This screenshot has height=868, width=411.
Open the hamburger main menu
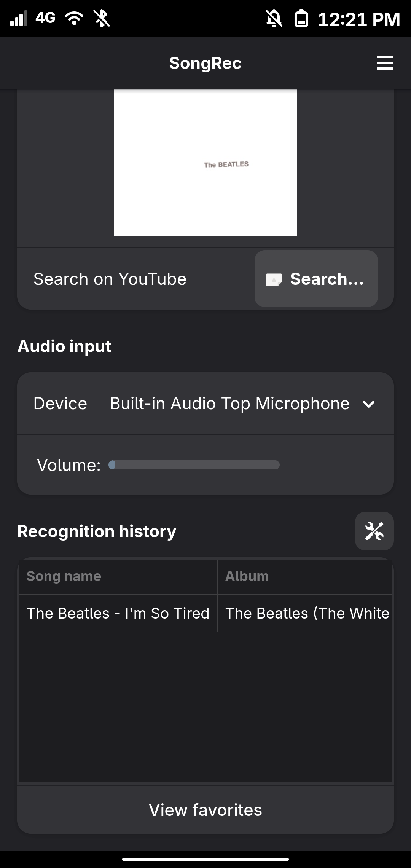tap(384, 63)
